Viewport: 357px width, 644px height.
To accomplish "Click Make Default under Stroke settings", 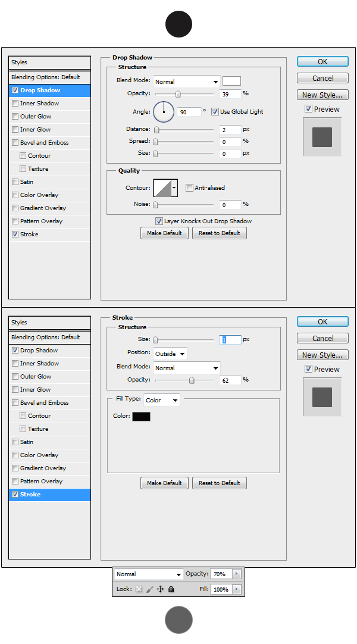I will [165, 483].
